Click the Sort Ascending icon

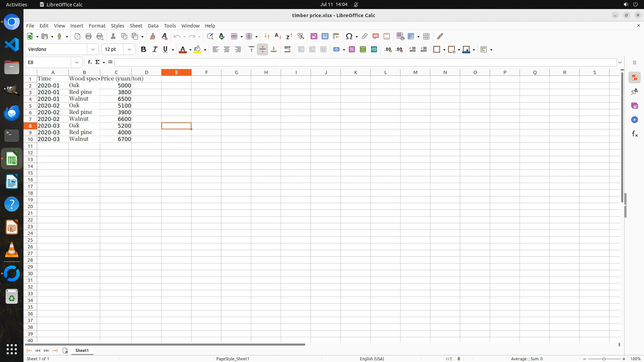(278, 36)
